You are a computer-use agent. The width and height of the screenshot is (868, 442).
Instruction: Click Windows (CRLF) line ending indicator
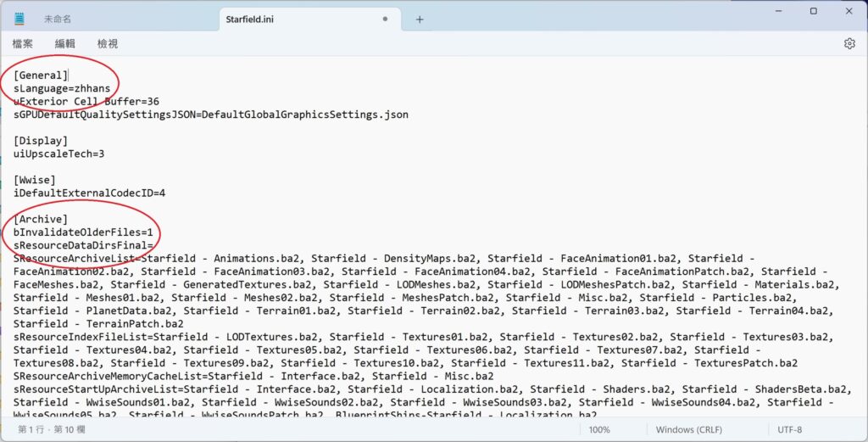(688, 429)
